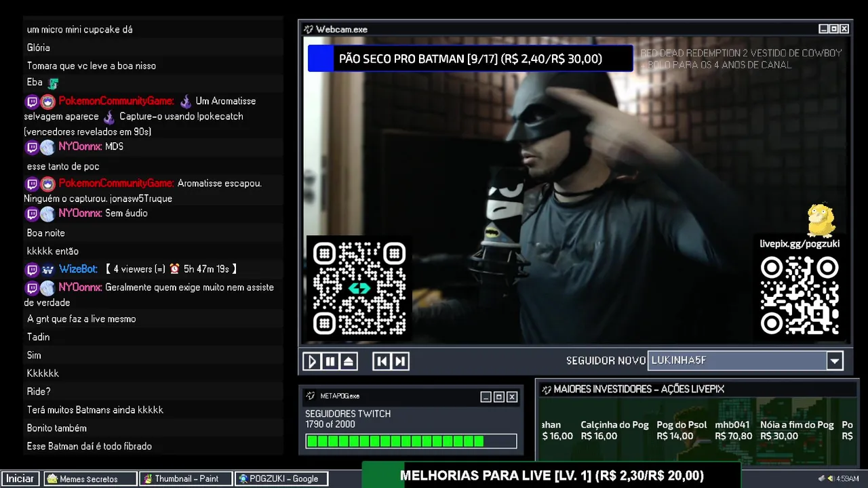Click Pokeball badge on 'Aromatisse escapou' message
This screenshot has height=488, width=868.
click(x=47, y=184)
